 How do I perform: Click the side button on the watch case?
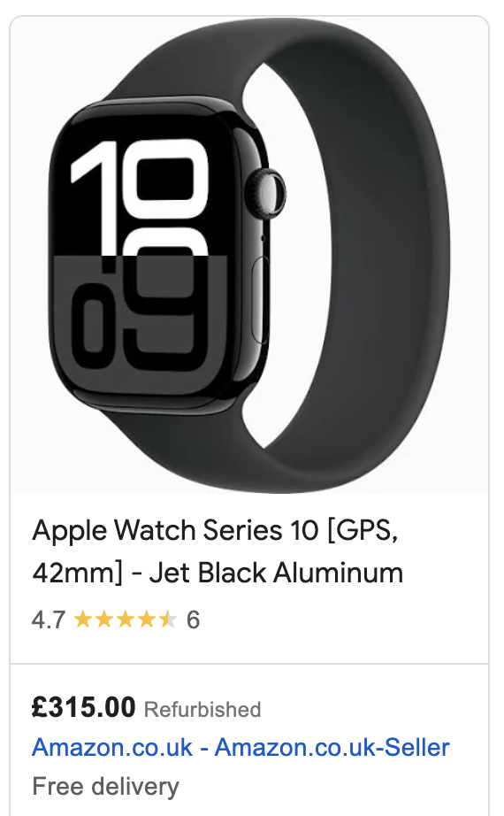261,300
